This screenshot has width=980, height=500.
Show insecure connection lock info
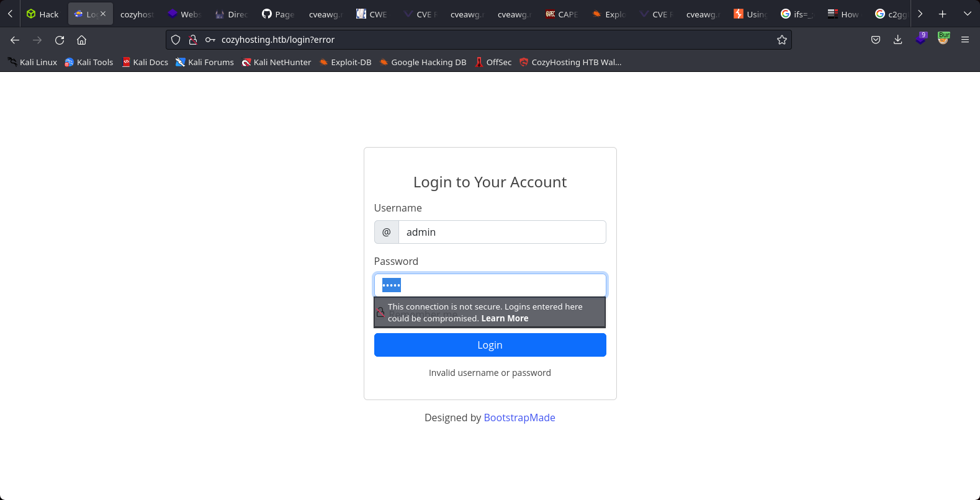point(193,40)
